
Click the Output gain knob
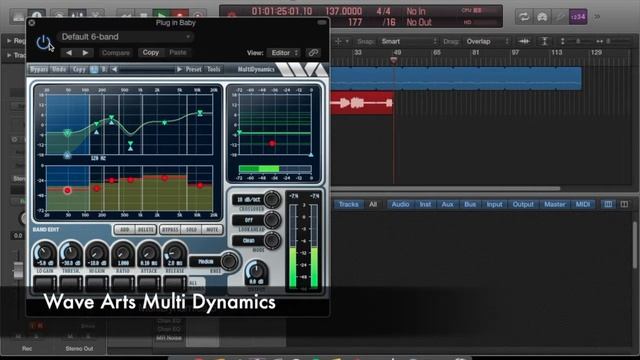point(256,273)
